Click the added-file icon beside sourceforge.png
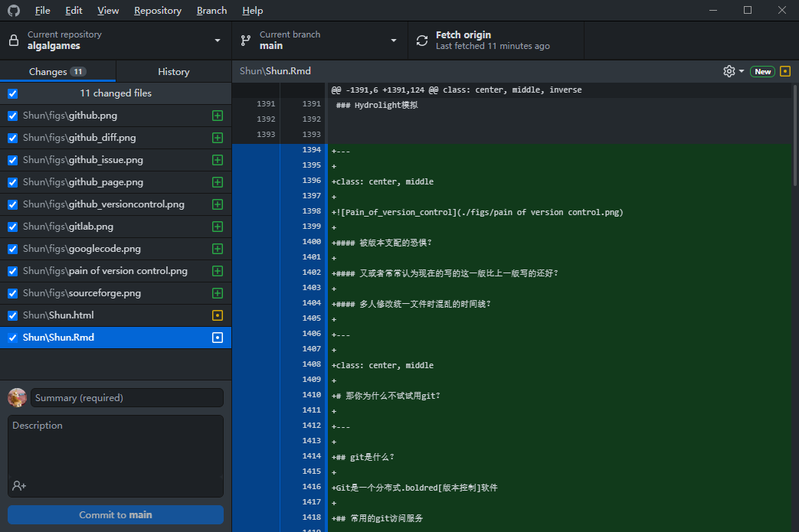Viewport: 799px width, 532px height. (218, 292)
